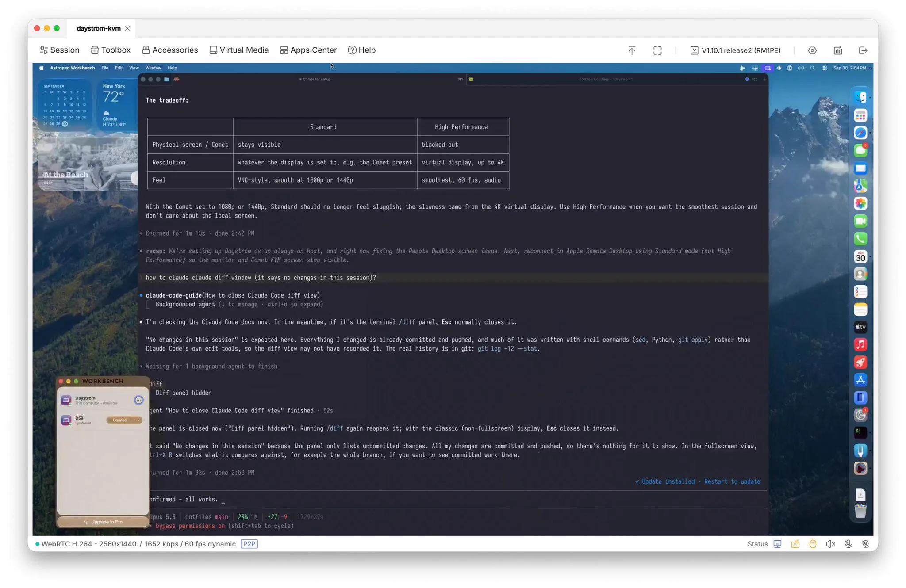Open the Edit menu in remote menu bar

119,68
